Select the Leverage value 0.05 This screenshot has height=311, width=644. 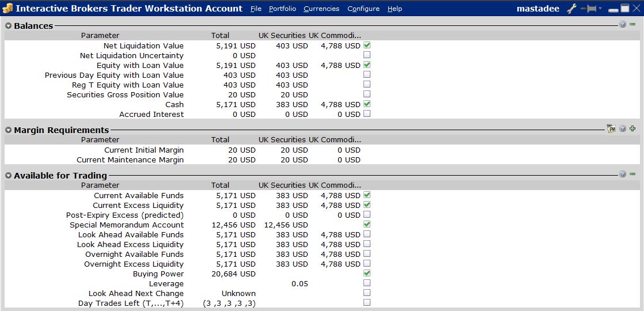(x=300, y=284)
